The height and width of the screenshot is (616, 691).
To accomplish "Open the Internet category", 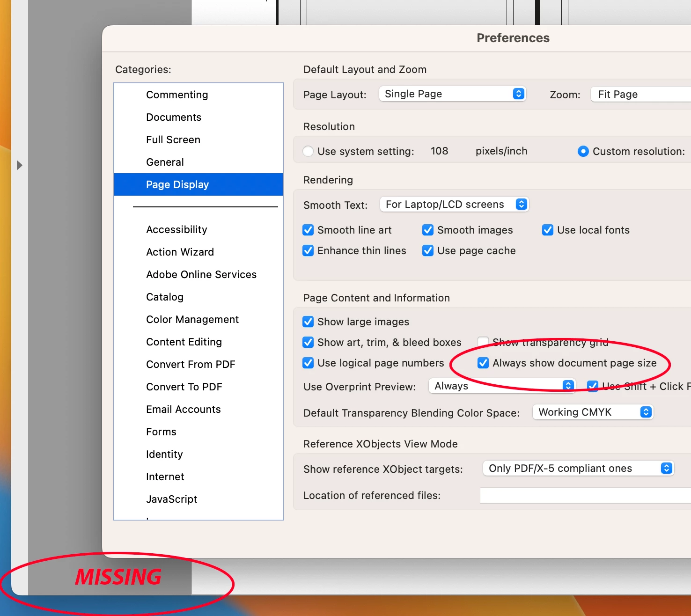I will tap(198, 477).
